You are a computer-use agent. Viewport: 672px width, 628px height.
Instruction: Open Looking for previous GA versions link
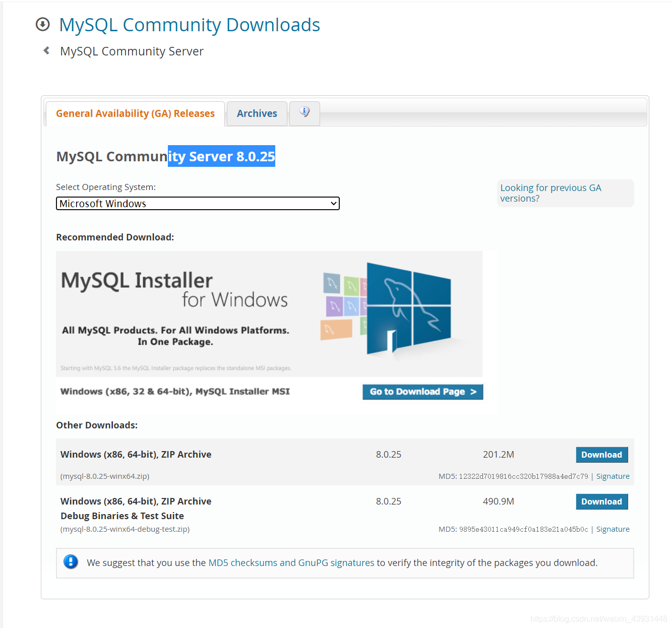[x=551, y=193]
